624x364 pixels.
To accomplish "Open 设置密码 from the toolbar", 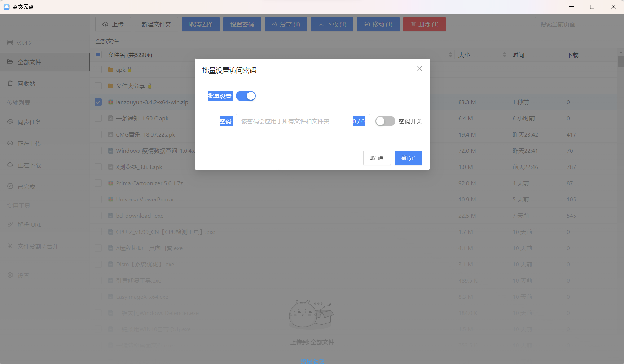I will 242,24.
